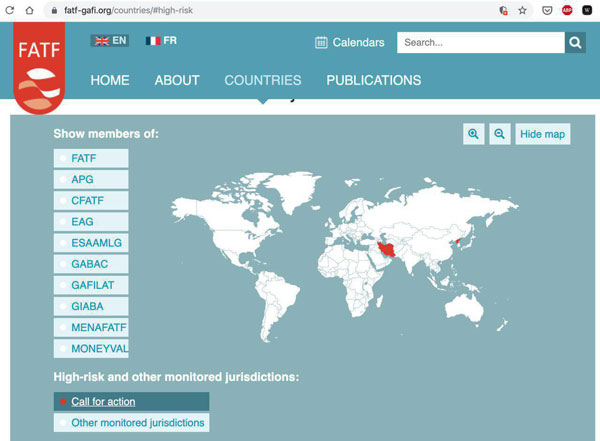Select the GIABA members option
Viewport: 600px width, 441px height.
click(91, 306)
